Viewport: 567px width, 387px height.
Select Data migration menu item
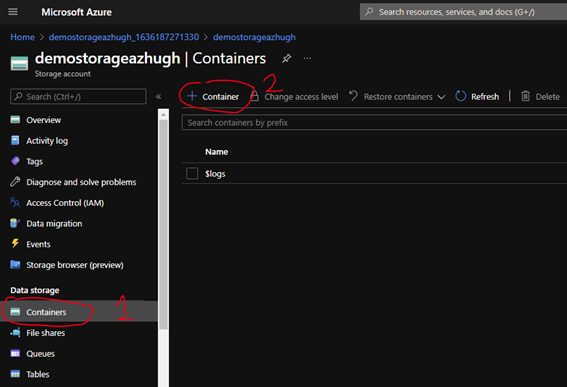point(54,224)
